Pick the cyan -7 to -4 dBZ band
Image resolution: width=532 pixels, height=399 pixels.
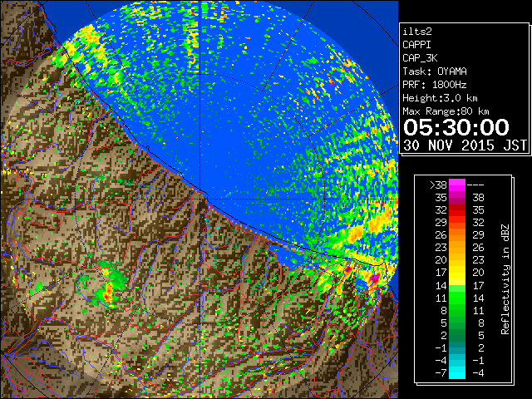(457, 372)
